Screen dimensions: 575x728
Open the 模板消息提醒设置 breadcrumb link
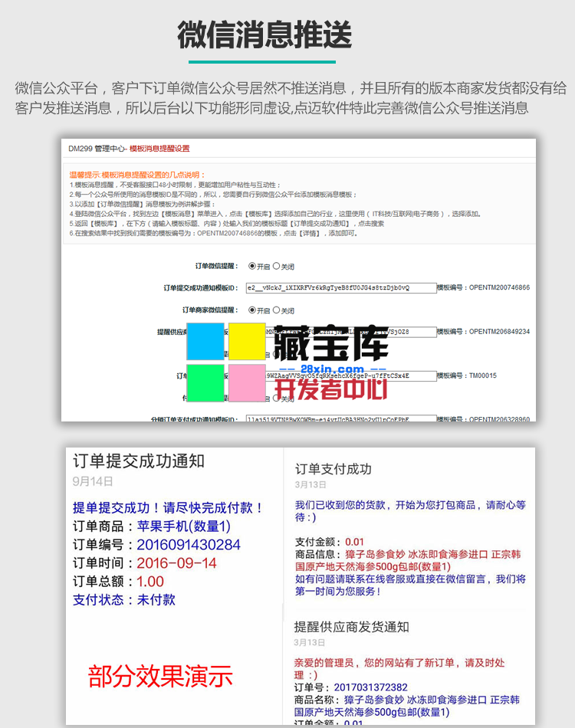159,149
